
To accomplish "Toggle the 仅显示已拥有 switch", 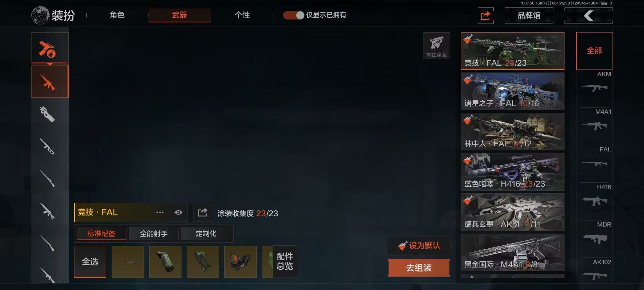I will [x=293, y=15].
